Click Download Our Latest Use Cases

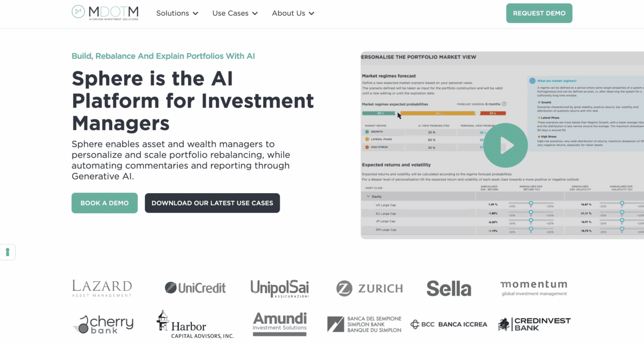[x=212, y=203]
